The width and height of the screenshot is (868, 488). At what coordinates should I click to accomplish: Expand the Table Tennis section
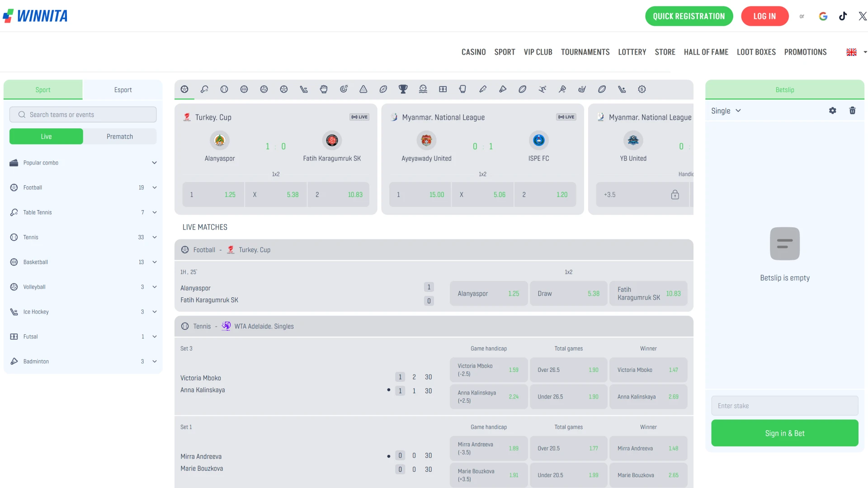(x=155, y=212)
